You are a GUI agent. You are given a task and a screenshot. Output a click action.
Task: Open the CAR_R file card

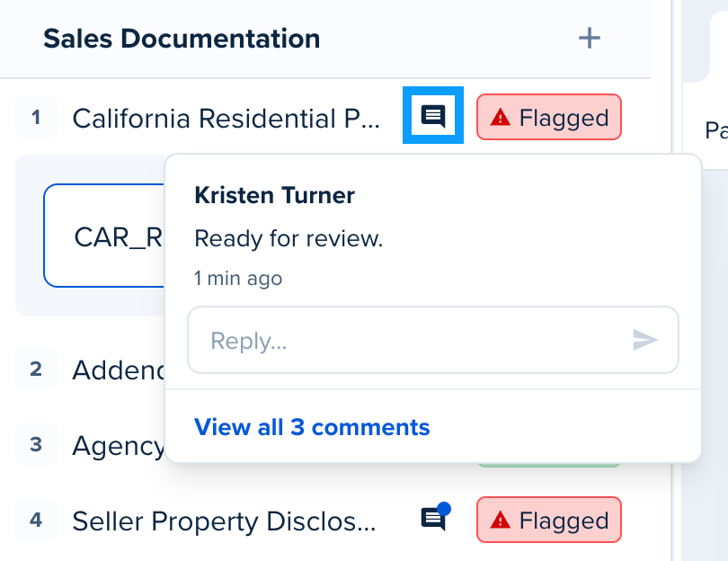[x=104, y=236]
